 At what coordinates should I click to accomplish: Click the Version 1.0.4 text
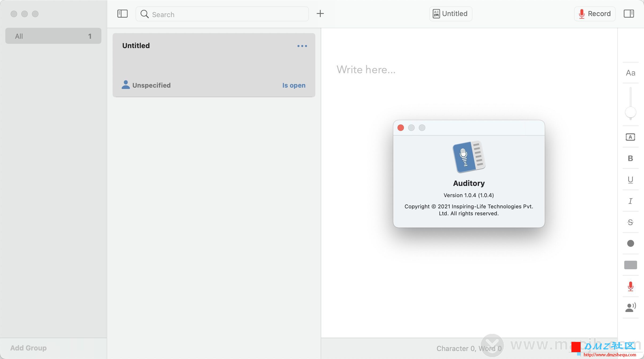pos(468,195)
